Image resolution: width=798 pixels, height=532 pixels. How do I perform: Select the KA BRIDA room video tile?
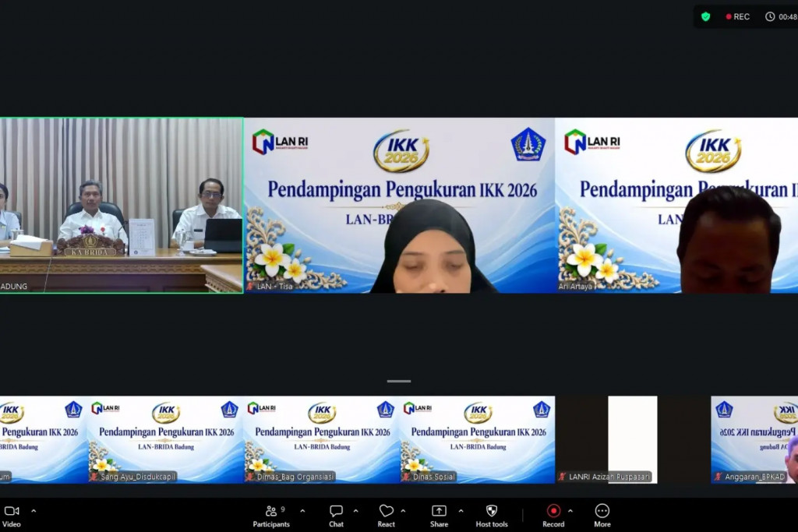pos(121,206)
